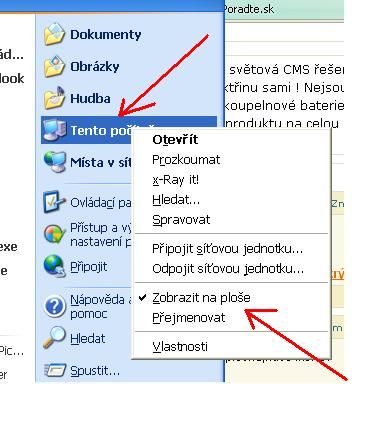Open Vlastnosti from the context menu
374x422 pixels.
tap(231, 346)
